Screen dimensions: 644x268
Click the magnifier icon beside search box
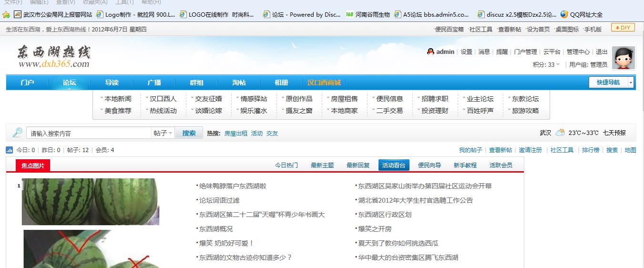18,133
